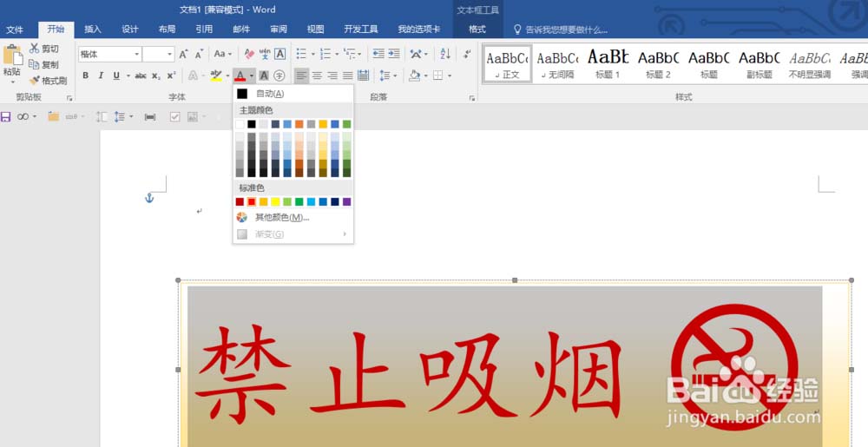
Task: Decrease the paragraph indent
Action: click(x=378, y=54)
